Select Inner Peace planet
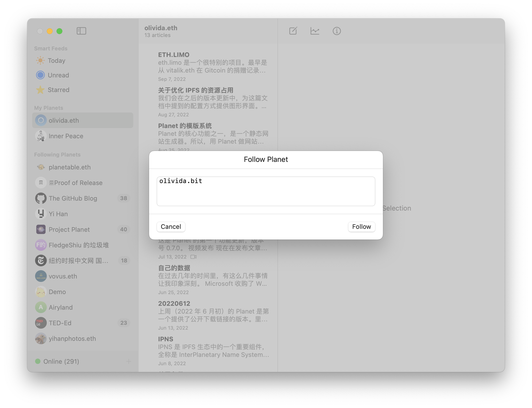 [x=66, y=136]
